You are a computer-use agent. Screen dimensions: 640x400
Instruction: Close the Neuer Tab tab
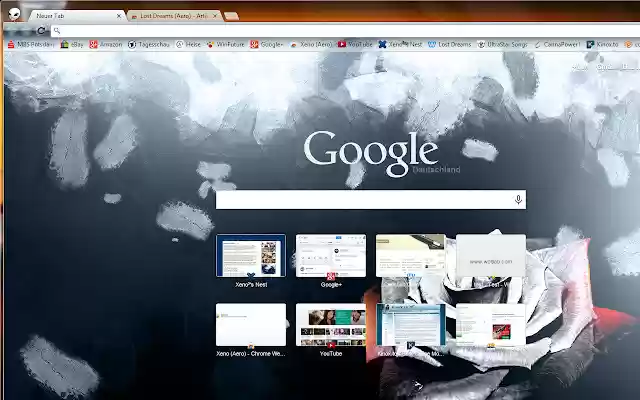pyautogui.click(x=119, y=16)
